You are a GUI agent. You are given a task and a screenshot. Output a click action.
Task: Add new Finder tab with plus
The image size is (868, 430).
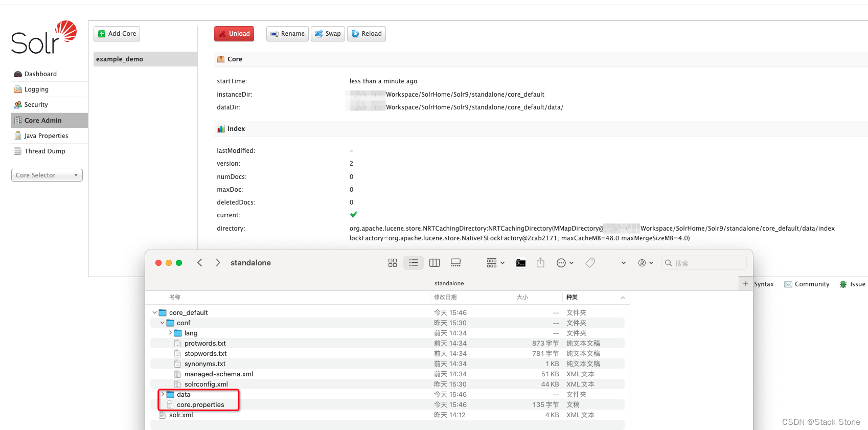745,284
